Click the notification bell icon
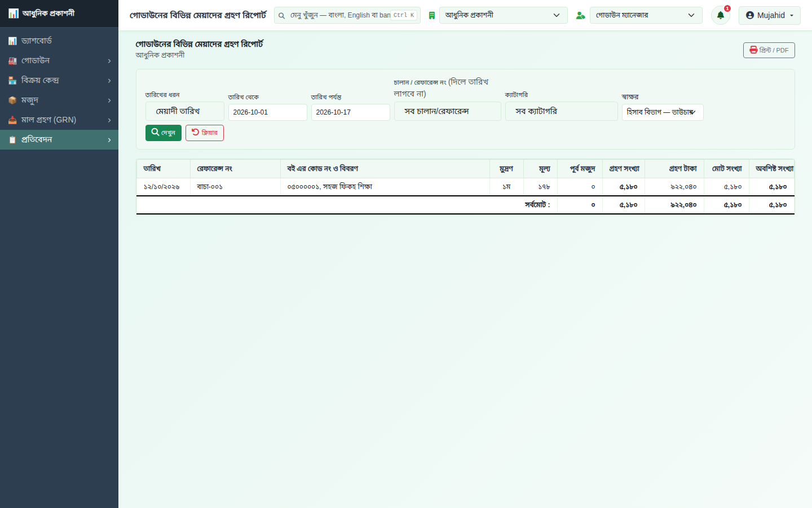The height and width of the screenshot is (508, 812). [720, 15]
